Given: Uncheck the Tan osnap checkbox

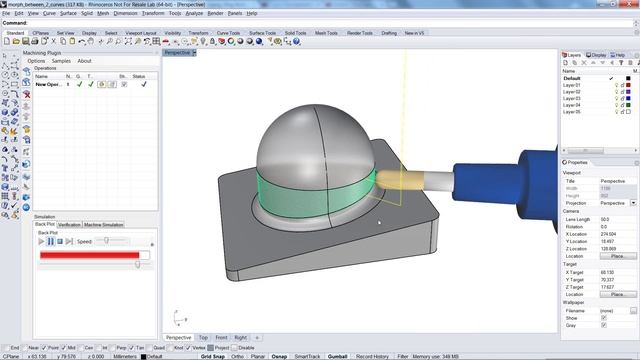Looking at the screenshot, I should tap(131, 348).
